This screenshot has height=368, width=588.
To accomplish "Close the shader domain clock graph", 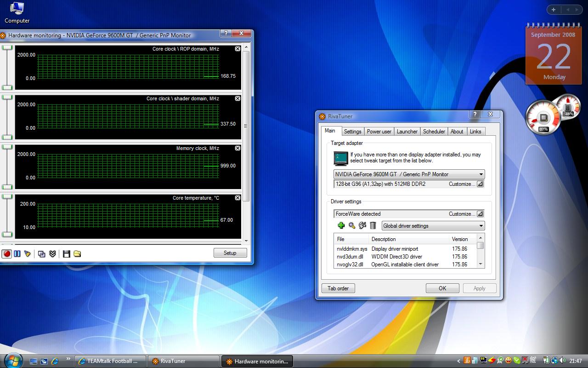I will pos(237,98).
